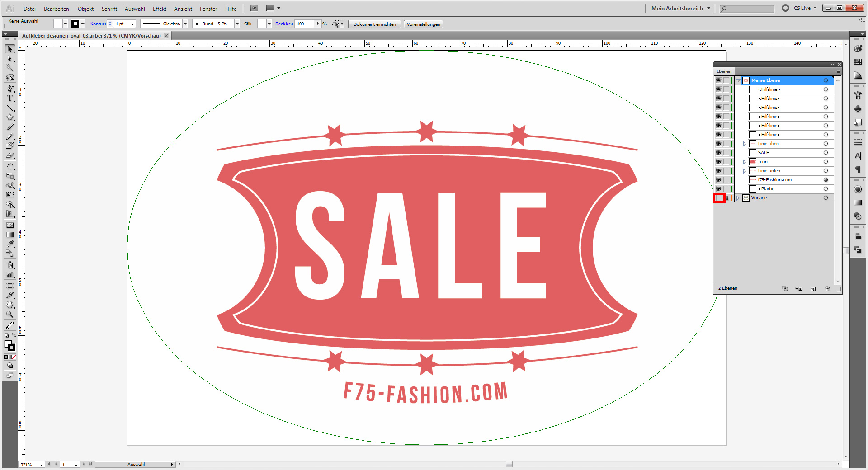This screenshot has height=470, width=868.
Task: Click the opacity value input field
Action: [x=305, y=24]
